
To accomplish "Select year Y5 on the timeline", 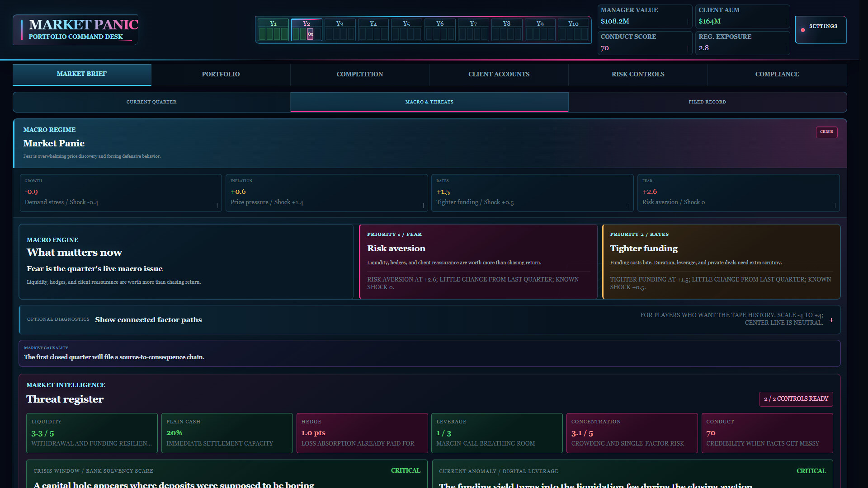I will (407, 30).
